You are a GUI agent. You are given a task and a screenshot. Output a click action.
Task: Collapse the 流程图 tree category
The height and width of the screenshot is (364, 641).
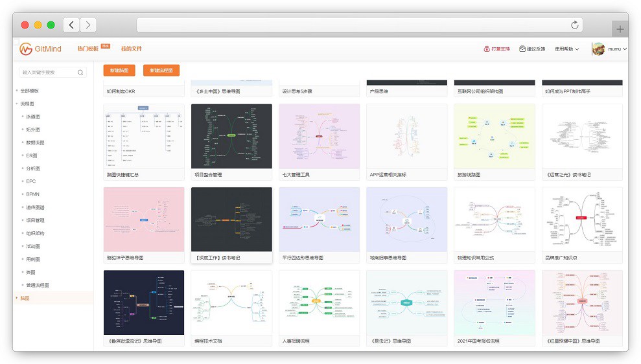coord(17,104)
